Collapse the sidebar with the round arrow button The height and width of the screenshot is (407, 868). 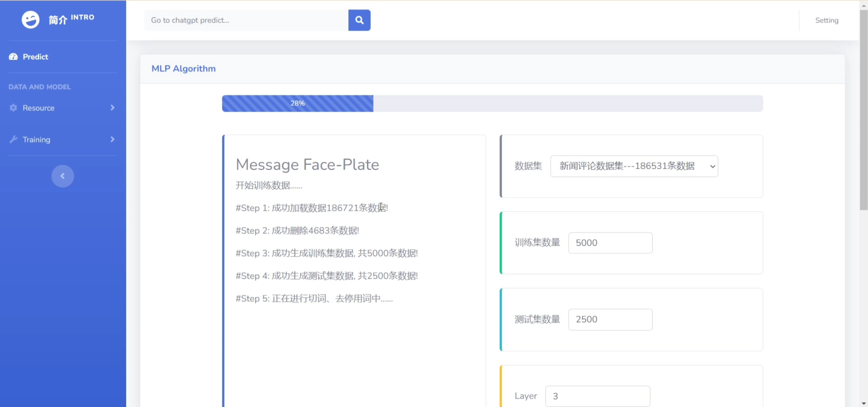tap(62, 176)
